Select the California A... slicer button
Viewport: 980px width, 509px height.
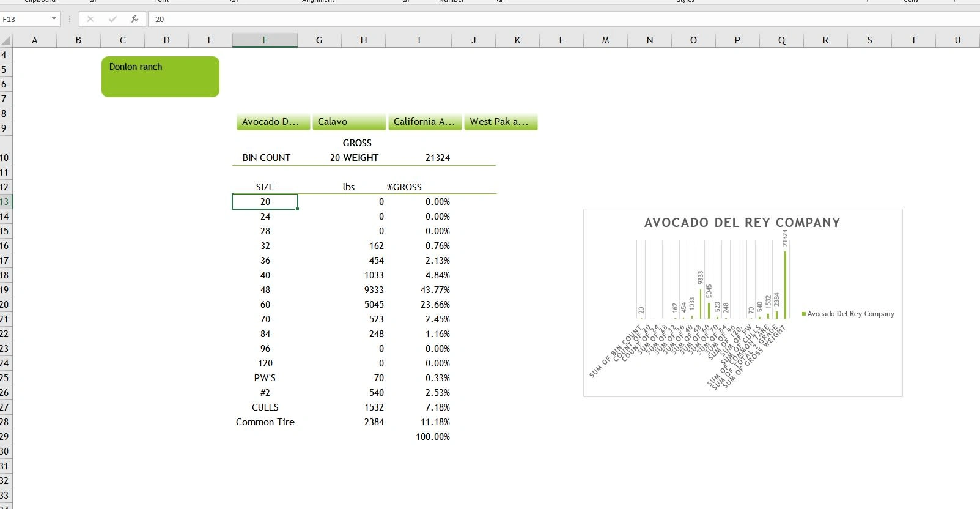(x=425, y=122)
